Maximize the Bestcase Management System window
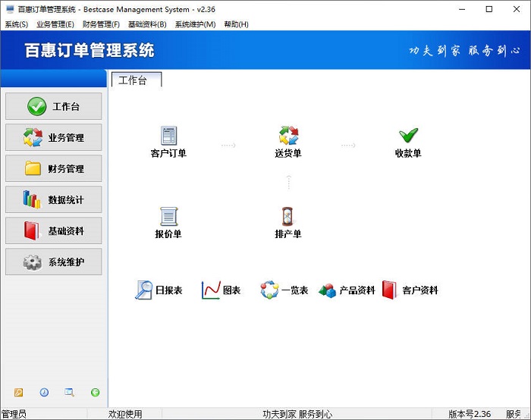Viewport: 531px width, 420px height. tap(489, 9)
